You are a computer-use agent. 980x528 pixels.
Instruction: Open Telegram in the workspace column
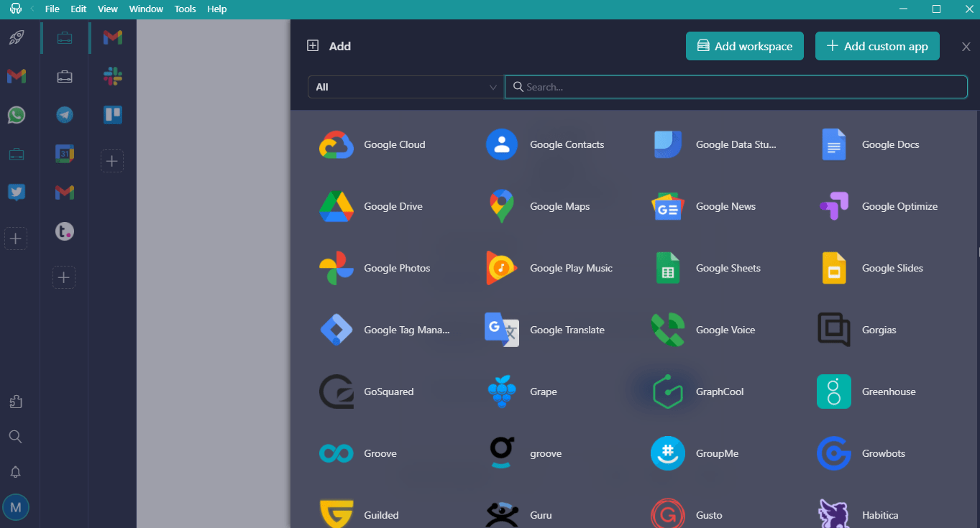point(65,114)
